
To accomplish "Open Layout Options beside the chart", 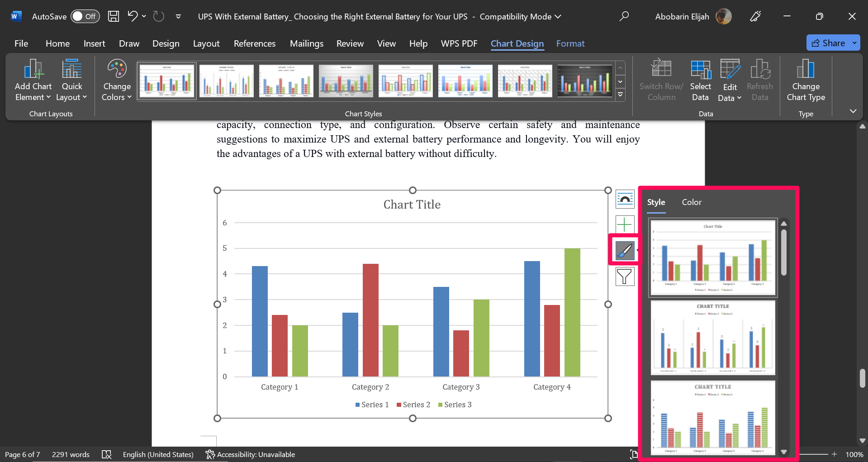I will point(625,199).
